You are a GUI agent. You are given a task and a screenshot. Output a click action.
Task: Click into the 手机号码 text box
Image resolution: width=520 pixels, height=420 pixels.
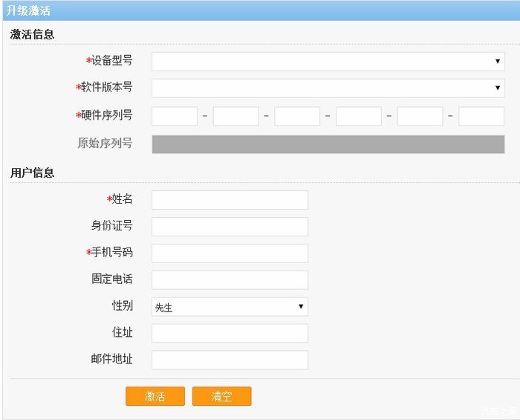[230, 253]
